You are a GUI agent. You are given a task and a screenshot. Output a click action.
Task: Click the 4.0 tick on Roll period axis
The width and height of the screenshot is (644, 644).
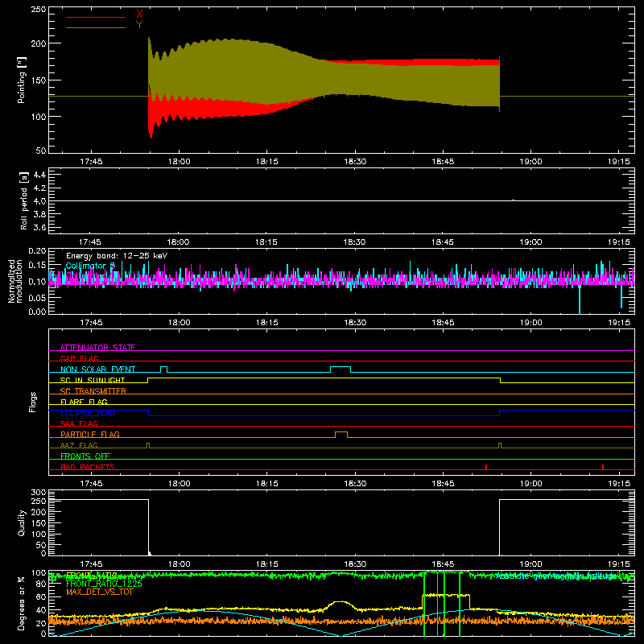39,201
